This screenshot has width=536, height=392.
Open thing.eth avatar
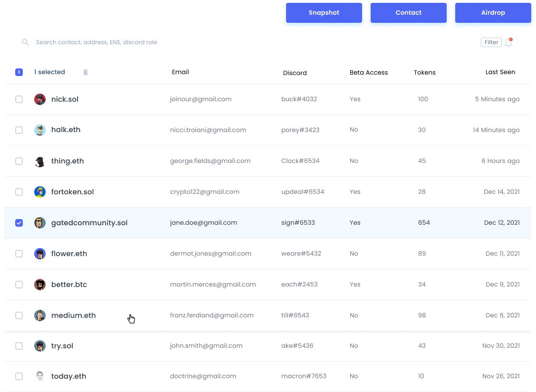pyautogui.click(x=40, y=161)
